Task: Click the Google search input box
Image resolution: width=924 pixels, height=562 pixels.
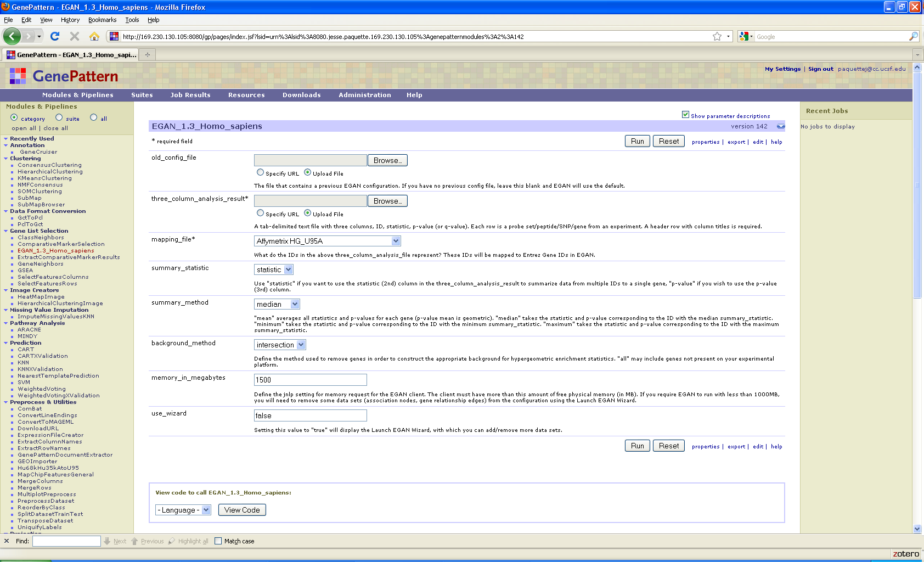Action: 831,36
